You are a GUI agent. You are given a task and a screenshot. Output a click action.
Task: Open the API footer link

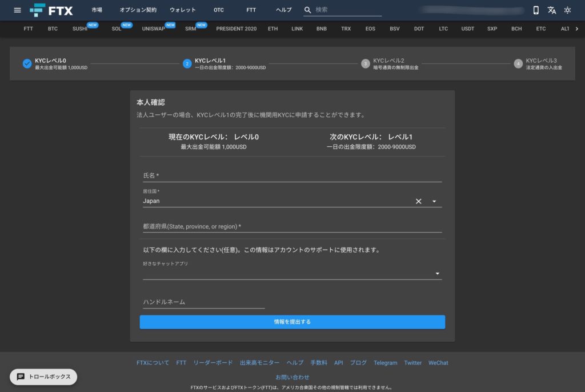click(x=338, y=363)
